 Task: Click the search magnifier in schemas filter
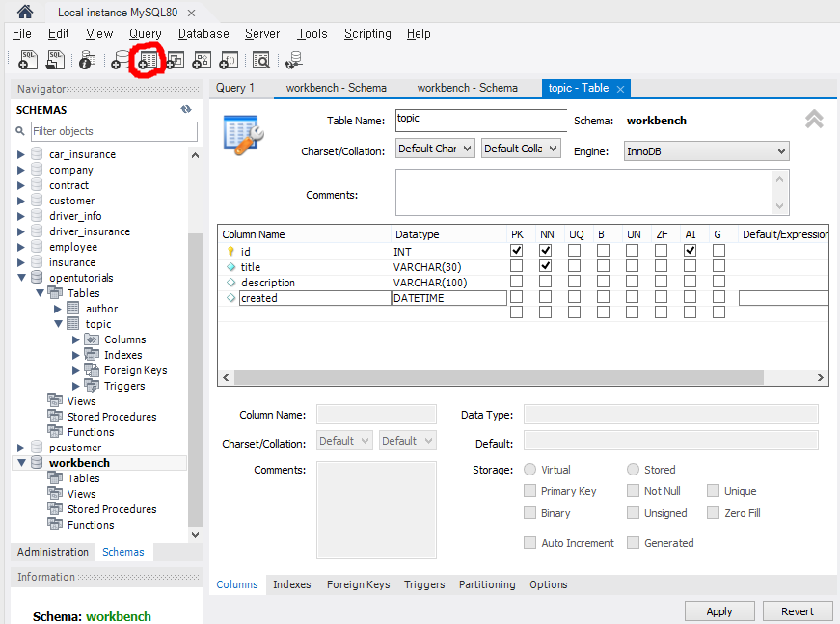click(20, 131)
